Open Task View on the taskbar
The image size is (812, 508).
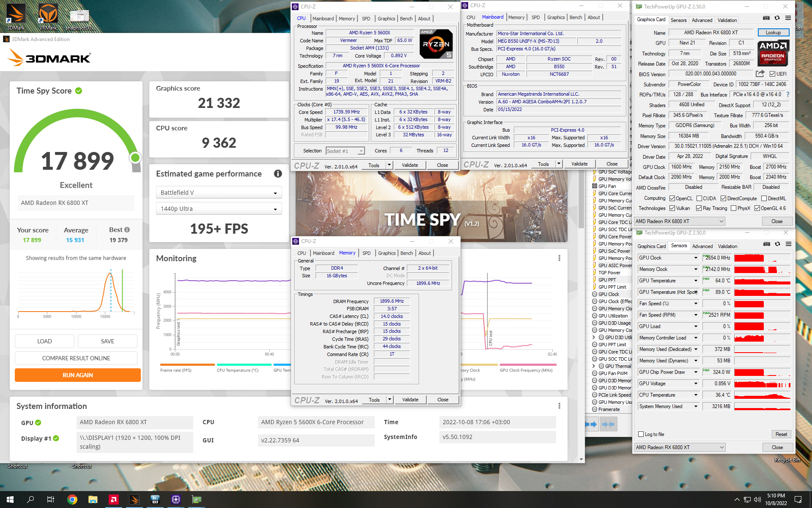tap(51, 500)
